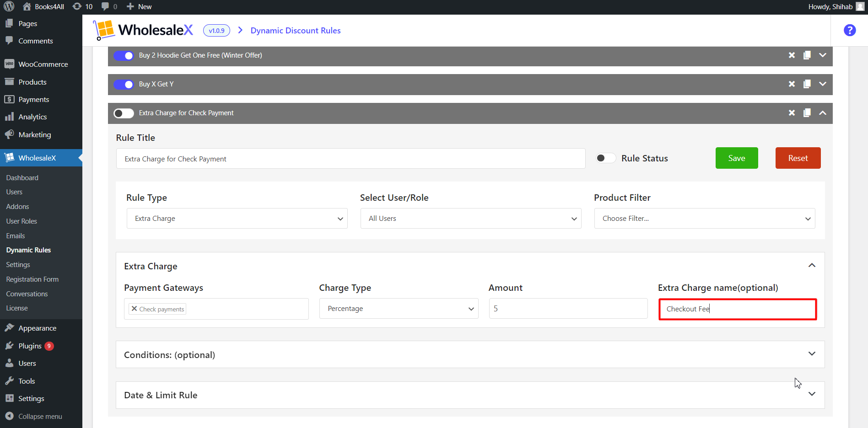Delete the Extra Charge for Check Payment rule
This screenshot has width=868, height=428.
tap(792, 113)
